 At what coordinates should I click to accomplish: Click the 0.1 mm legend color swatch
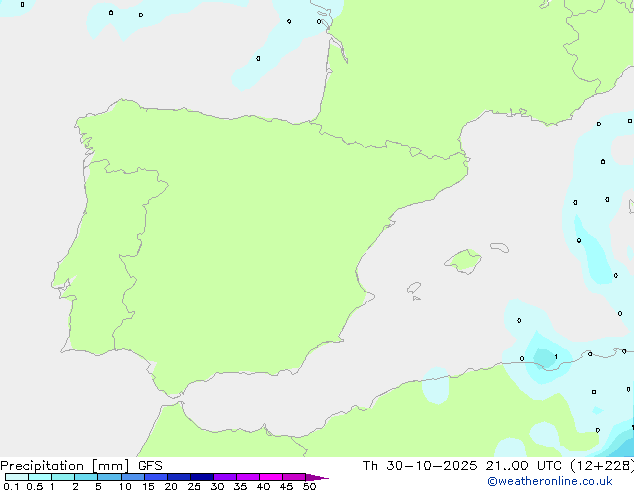(x=17, y=477)
